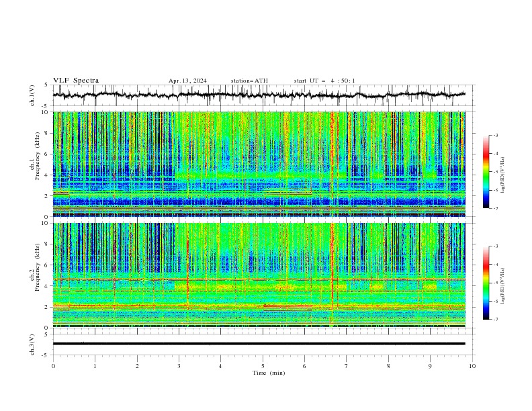Click time axis tick label "1"
The height and width of the screenshot is (411, 532).
(x=95, y=366)
